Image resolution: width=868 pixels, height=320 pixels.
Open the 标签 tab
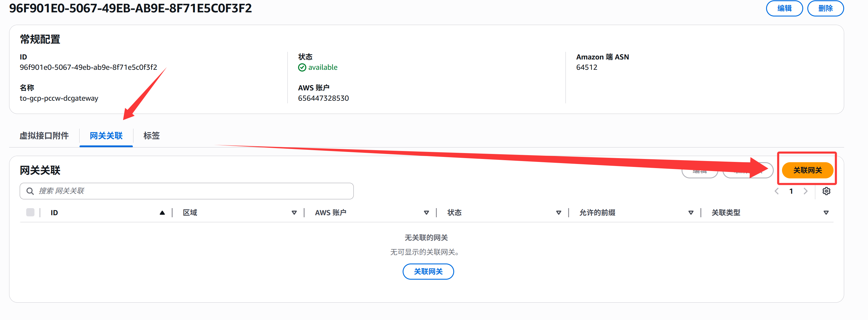click(x=151, y=136)
